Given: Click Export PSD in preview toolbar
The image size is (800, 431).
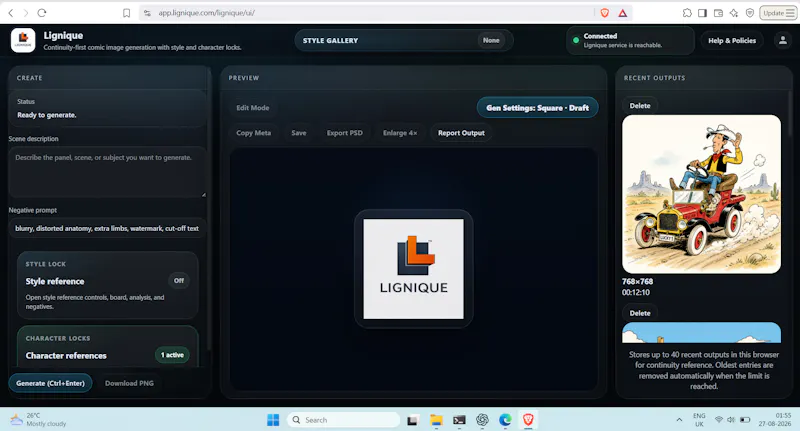Looking at the screenshot, I should tap(345, 133).
